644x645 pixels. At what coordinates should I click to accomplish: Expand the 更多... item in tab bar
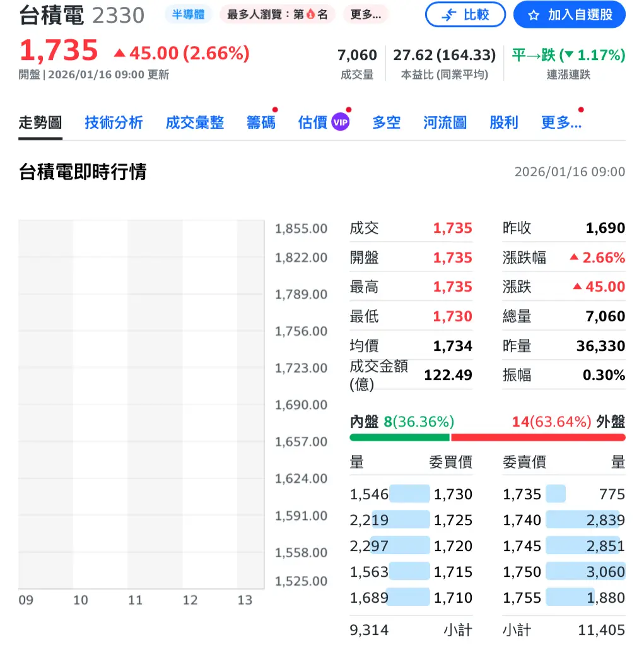561,122
